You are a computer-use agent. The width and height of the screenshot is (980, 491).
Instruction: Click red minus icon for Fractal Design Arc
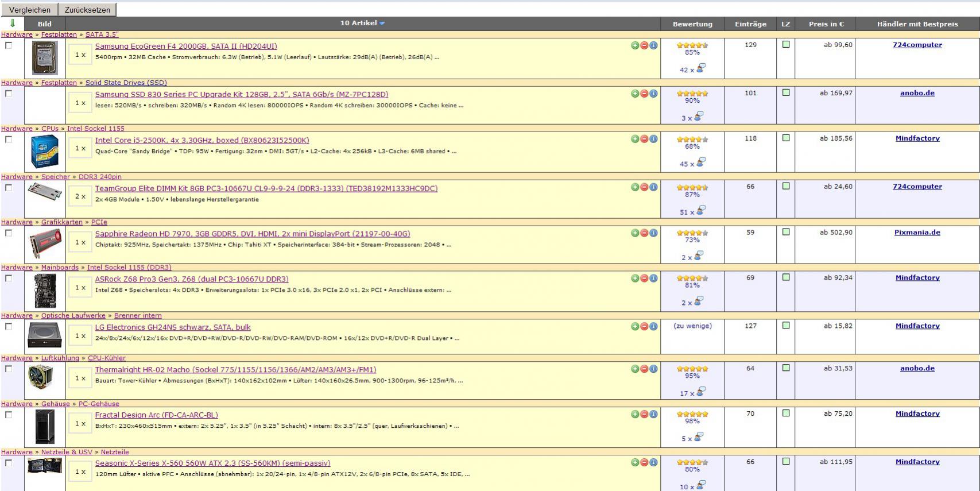click(644, 415)
